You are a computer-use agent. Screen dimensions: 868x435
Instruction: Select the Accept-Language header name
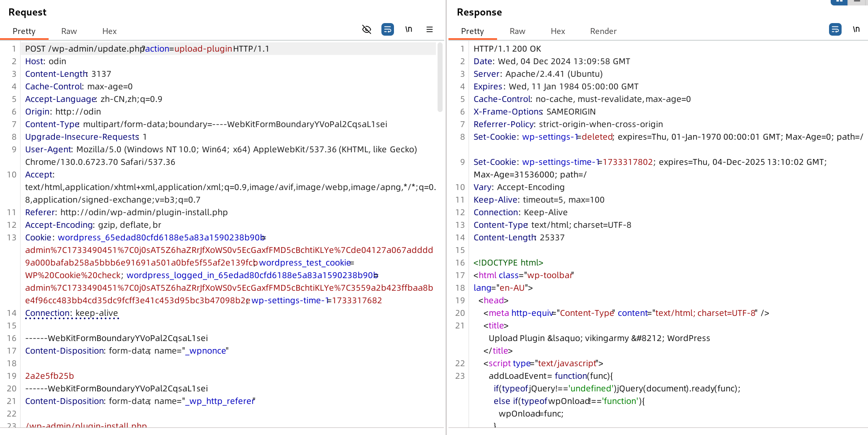coord(61,99)
